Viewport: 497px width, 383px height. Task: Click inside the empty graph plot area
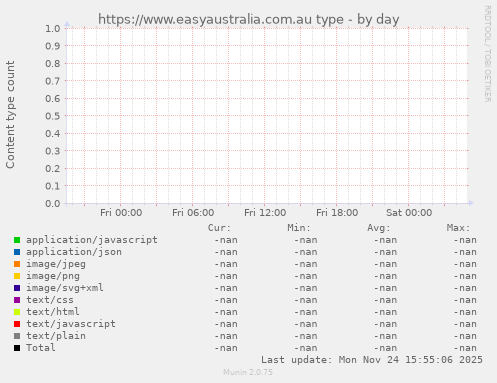pyautogui.click(x=267, y=116)
